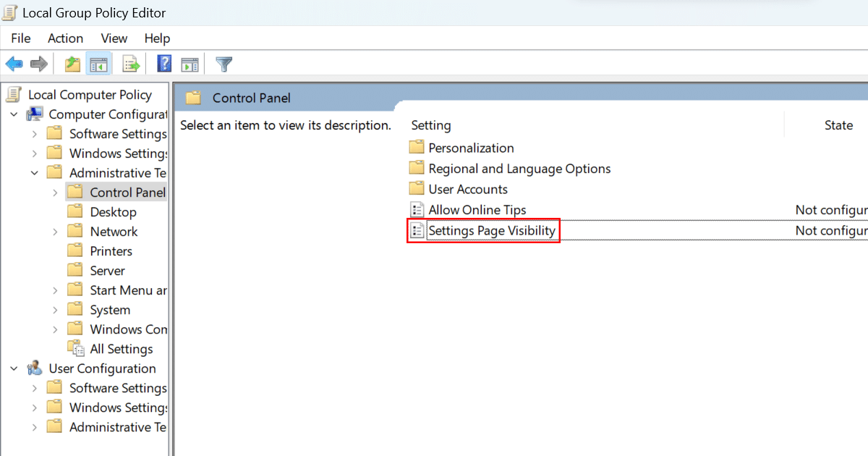Expand the Network folder in tree
Viewport: 868px width, 456px height.
coord(55,232)
